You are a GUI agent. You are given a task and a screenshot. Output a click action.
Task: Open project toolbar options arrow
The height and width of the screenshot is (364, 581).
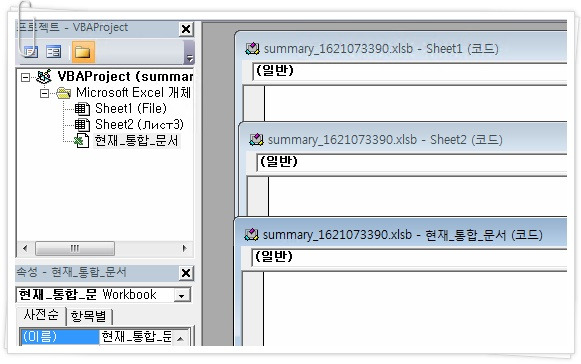click(189, 52)
